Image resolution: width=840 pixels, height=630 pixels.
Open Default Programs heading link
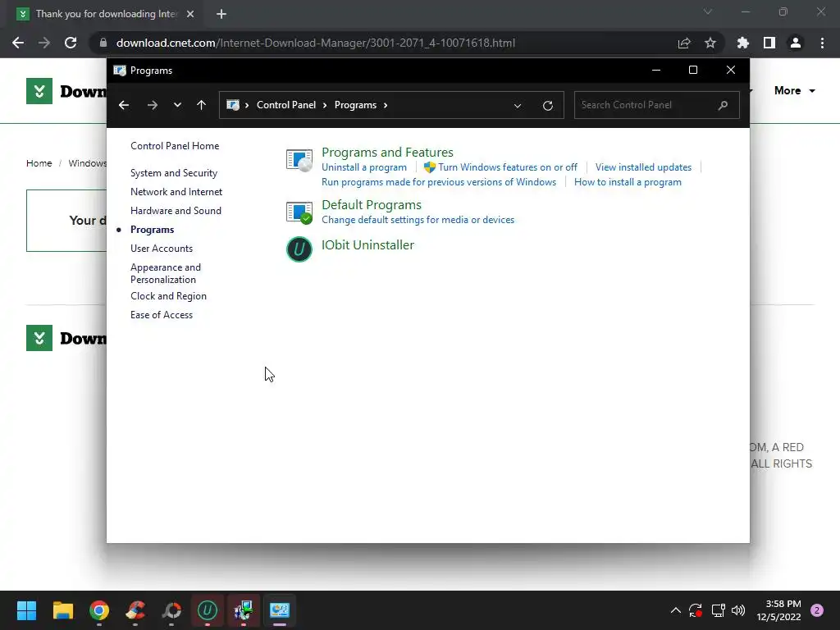pyautogui.click(x=372, y=204)
